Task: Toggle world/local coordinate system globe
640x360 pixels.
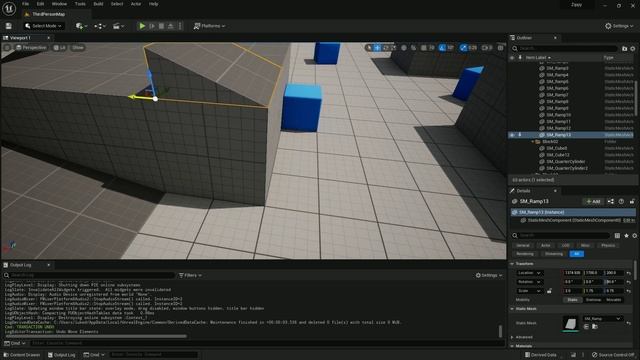Action: [x=404, y=48]
